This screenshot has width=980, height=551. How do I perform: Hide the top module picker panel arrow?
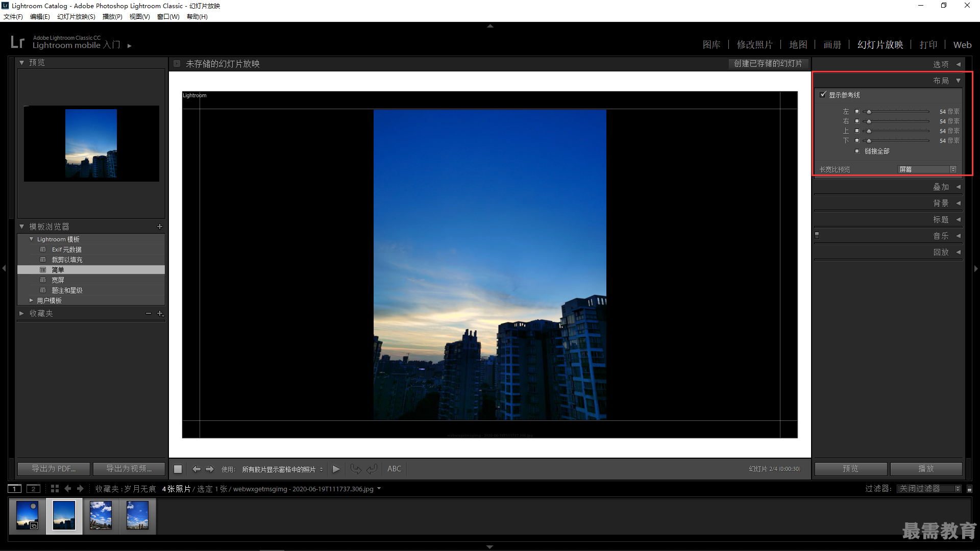click(x=490, y=26)
